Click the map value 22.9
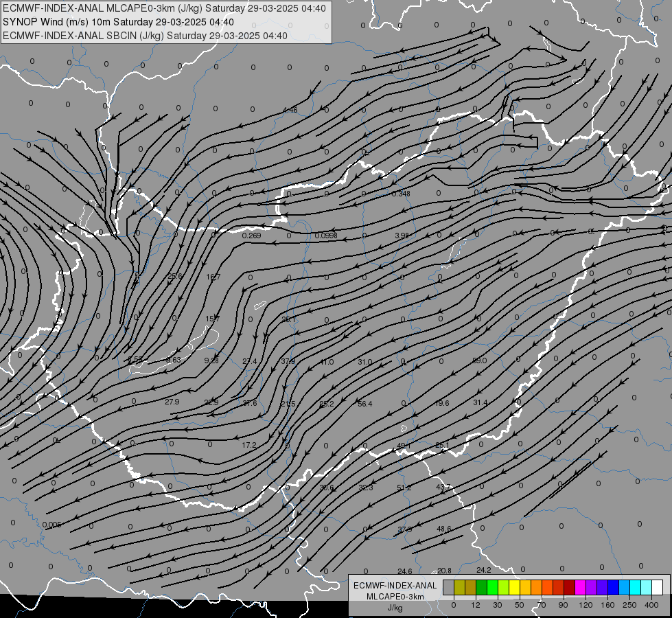Image resolution: width=672 pixels, height=618 pixels. (211, 402)
